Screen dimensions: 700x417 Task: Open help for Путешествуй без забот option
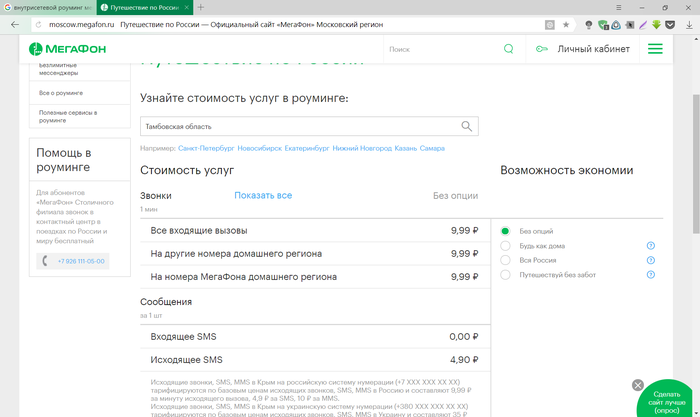click(651, 274)
